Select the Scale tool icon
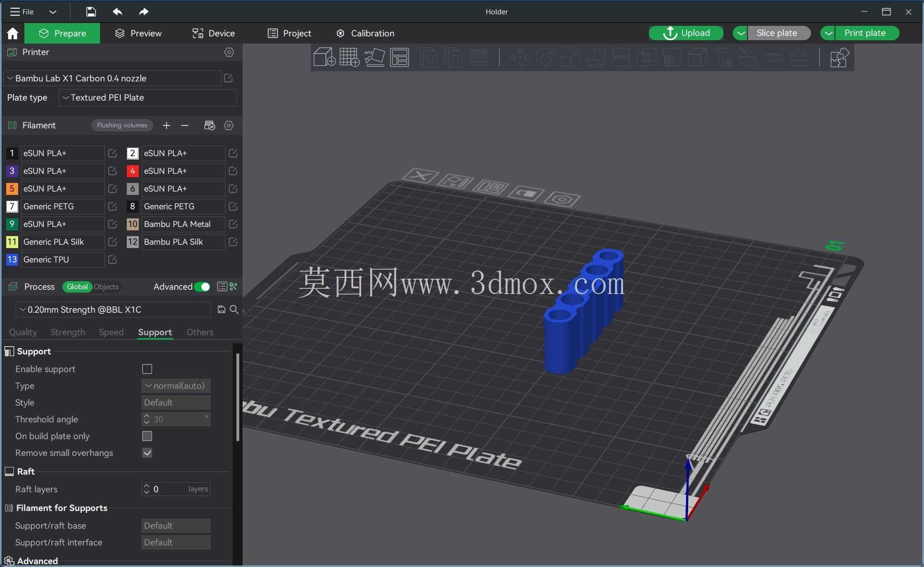Image resolution: width=924 pixels, height=567 pixels. (x=570, y=57)
